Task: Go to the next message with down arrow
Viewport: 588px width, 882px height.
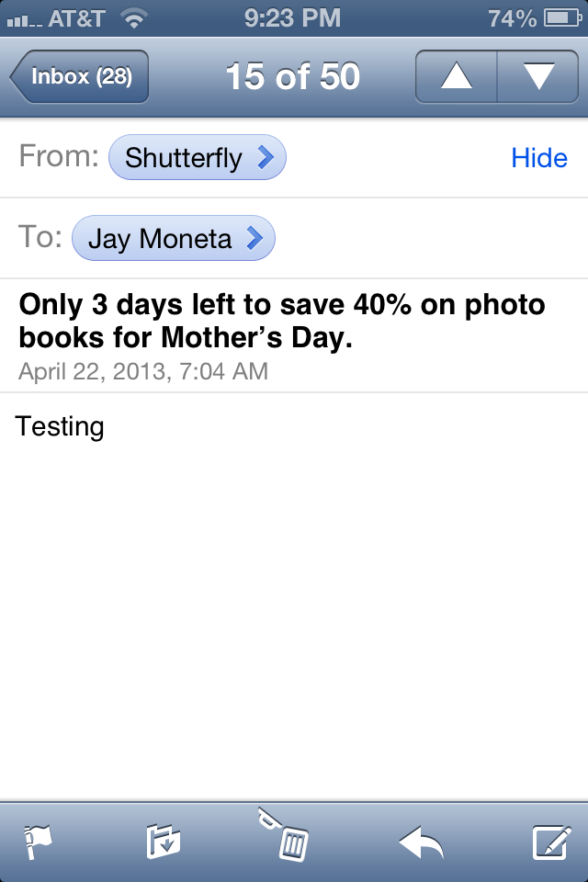Action: click(x=537, y=77)
